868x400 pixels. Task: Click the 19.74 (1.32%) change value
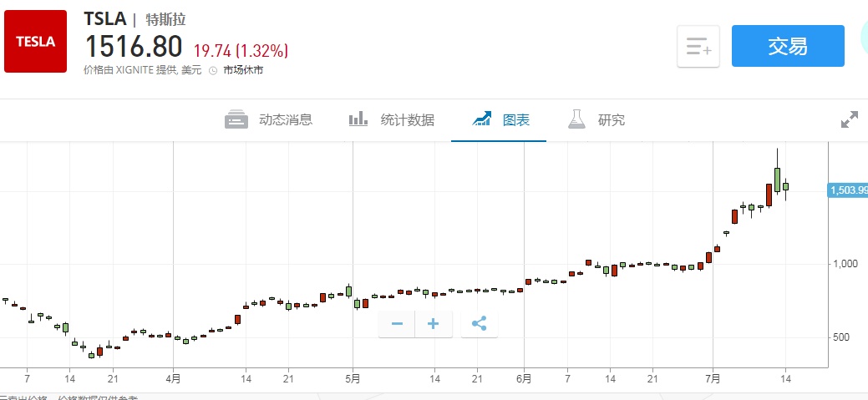tap(241, 51)
